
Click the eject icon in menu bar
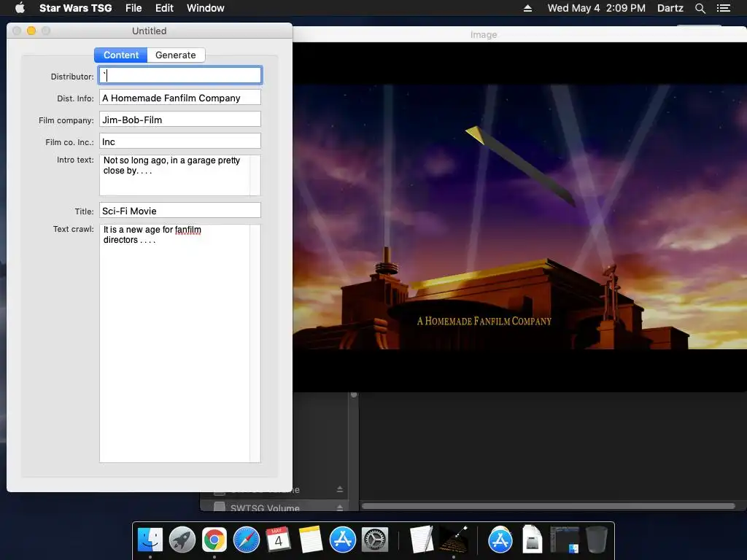527,8
